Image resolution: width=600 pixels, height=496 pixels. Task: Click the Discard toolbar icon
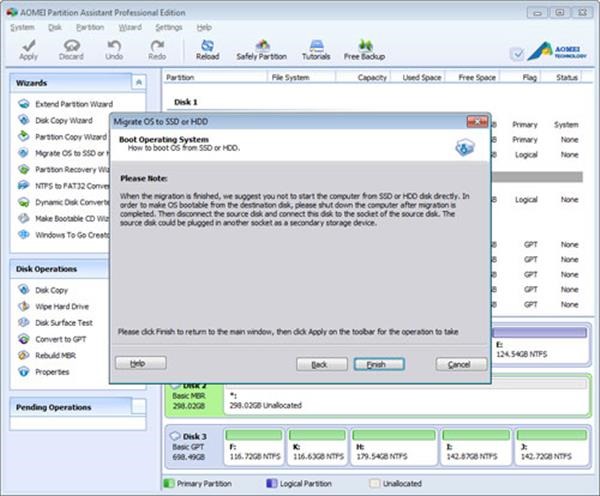coord(72,46)
